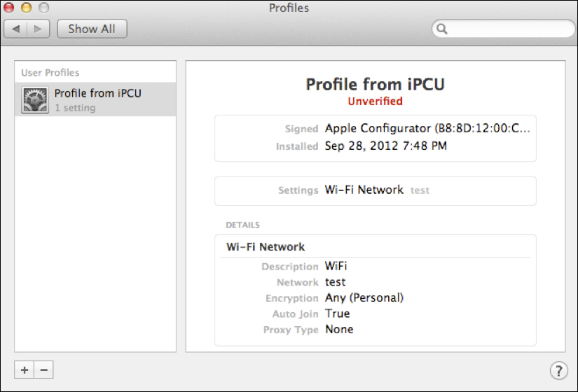Minimize the Profiles window with the yellow button
The width and height of the screenshot is (578, 392).
(26, 8)
